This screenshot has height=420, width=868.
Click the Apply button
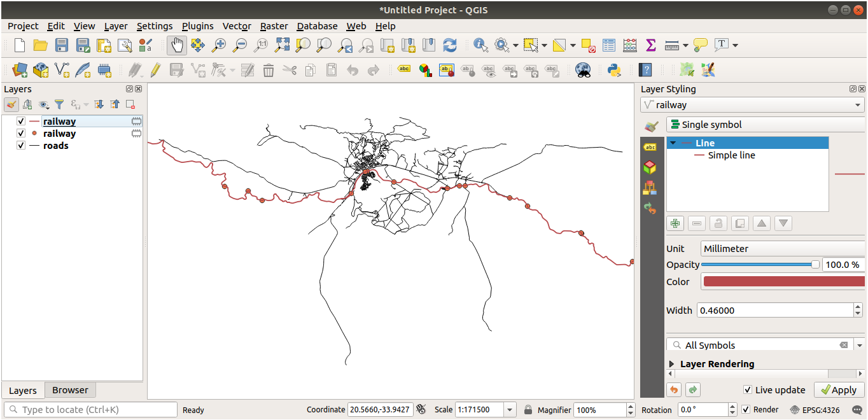click(x=837, y=390)
